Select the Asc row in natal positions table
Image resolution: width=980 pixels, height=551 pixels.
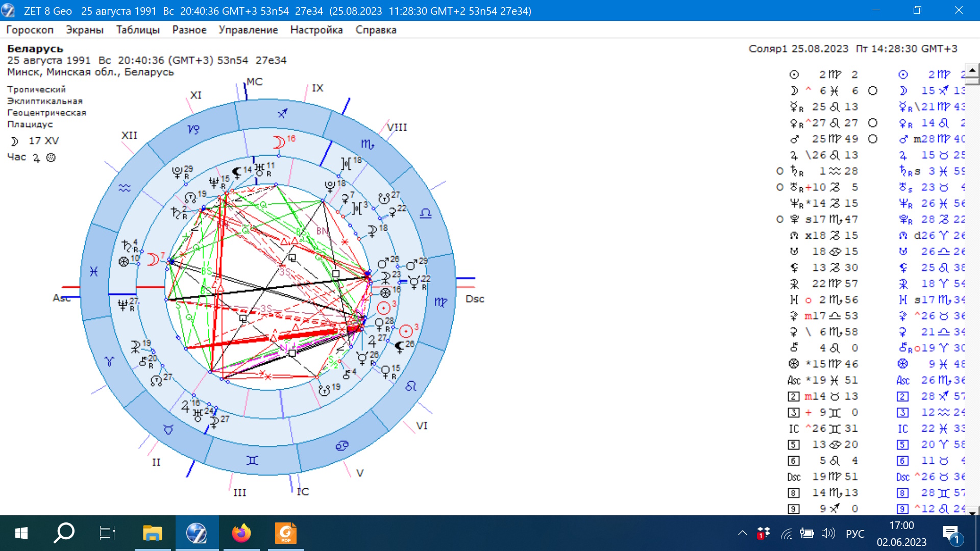[x=794, y=380]
